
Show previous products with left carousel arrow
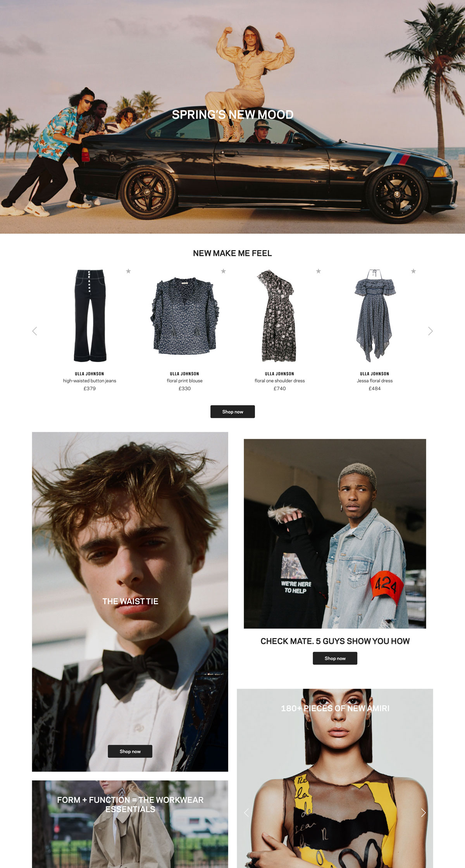[x=35, y=331]
